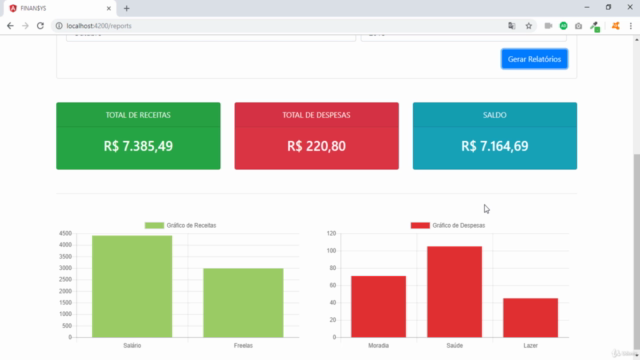Click the TOTAL DE DESPESAS header

(316, 115)
